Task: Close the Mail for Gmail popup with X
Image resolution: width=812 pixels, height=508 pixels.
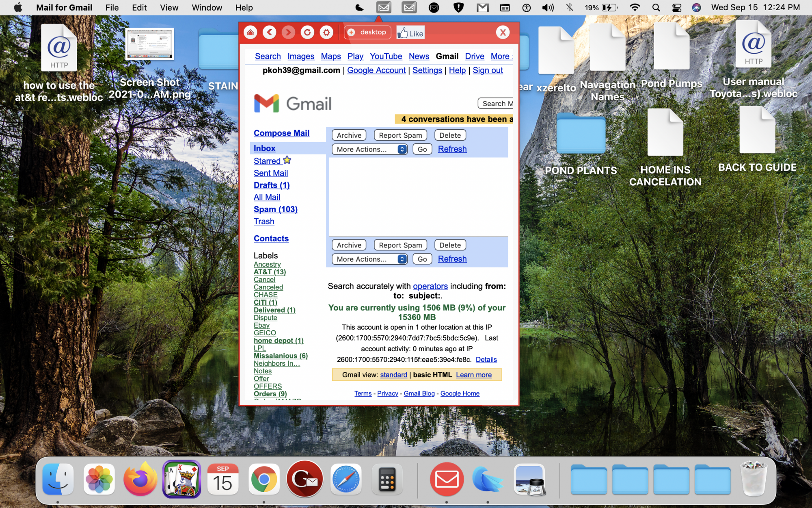Action: point(503,32)
